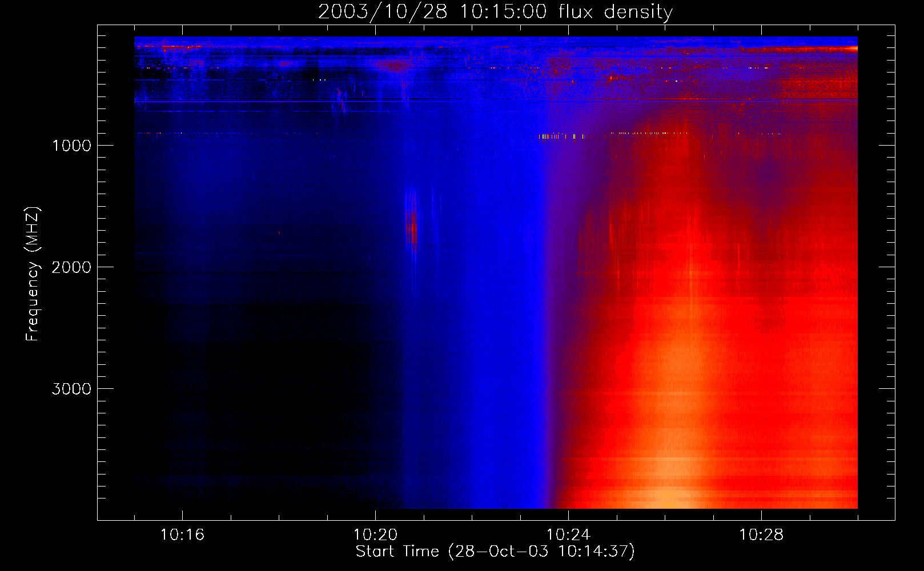The height and width of the screenshot is (571, 924).
Task: Click the 10:20 time tick label
Action: click(x=375, y=535)
